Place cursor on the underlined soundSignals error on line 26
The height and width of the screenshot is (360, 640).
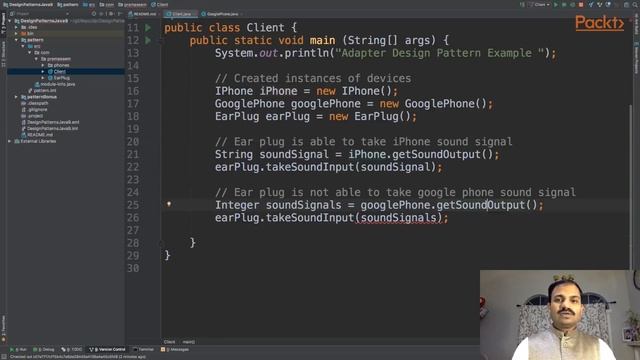[x=398, y=218]
